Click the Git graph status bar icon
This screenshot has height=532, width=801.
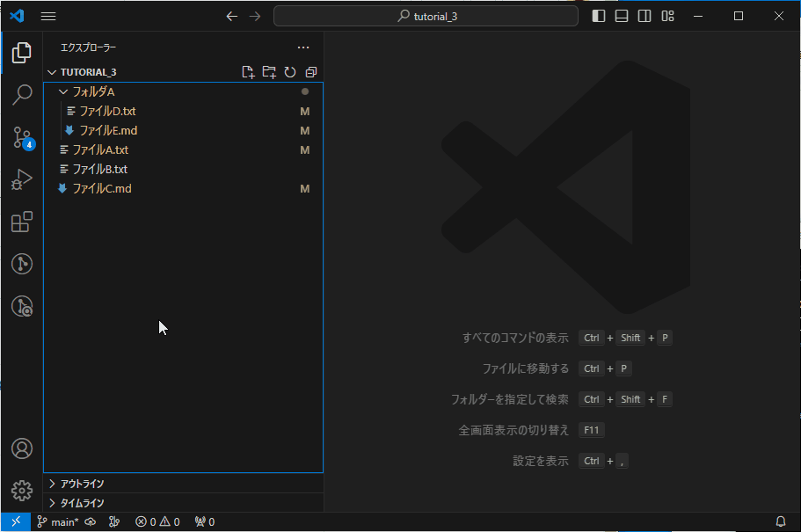point(114,521)
